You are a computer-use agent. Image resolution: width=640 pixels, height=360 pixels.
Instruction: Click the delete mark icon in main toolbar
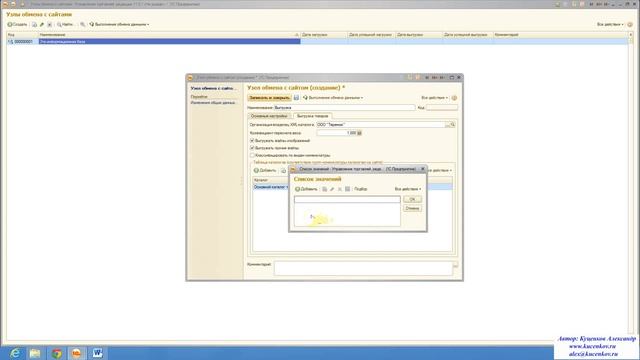(x=49, y=24)
